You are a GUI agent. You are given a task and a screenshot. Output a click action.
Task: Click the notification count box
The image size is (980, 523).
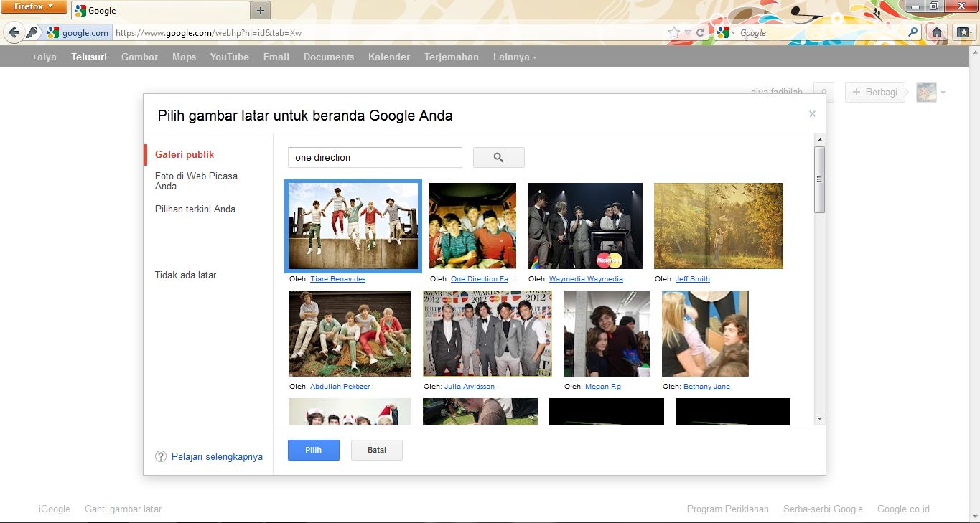[823, 92]
